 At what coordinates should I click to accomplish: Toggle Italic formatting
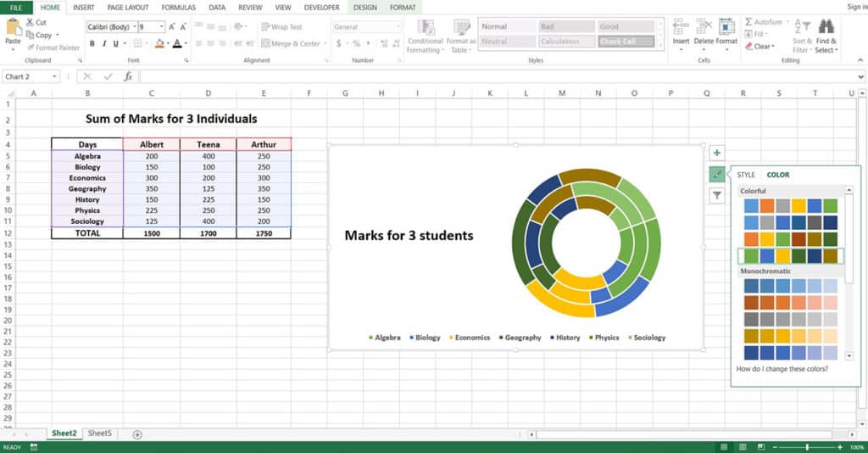(104, 44)
